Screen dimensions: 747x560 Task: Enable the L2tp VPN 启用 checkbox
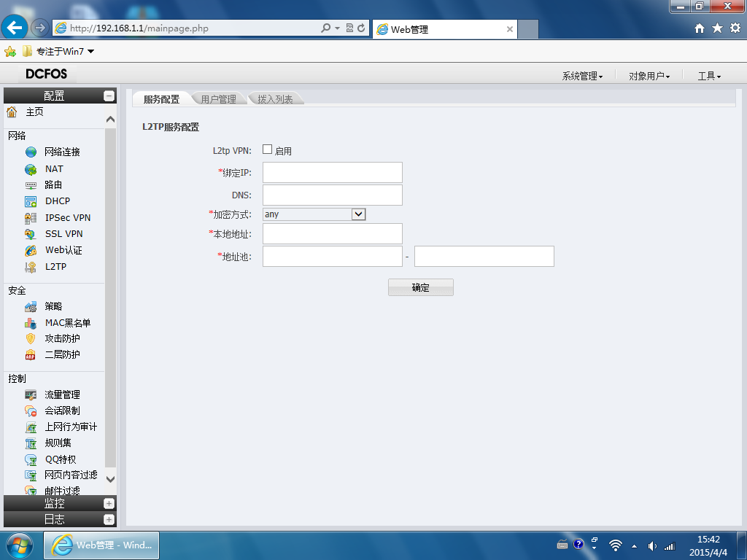point(267,149)
